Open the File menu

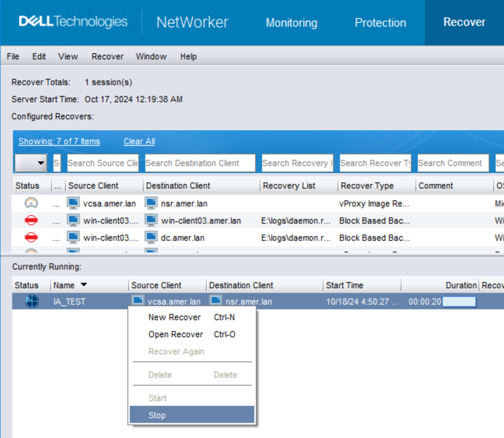click(13, 57)
